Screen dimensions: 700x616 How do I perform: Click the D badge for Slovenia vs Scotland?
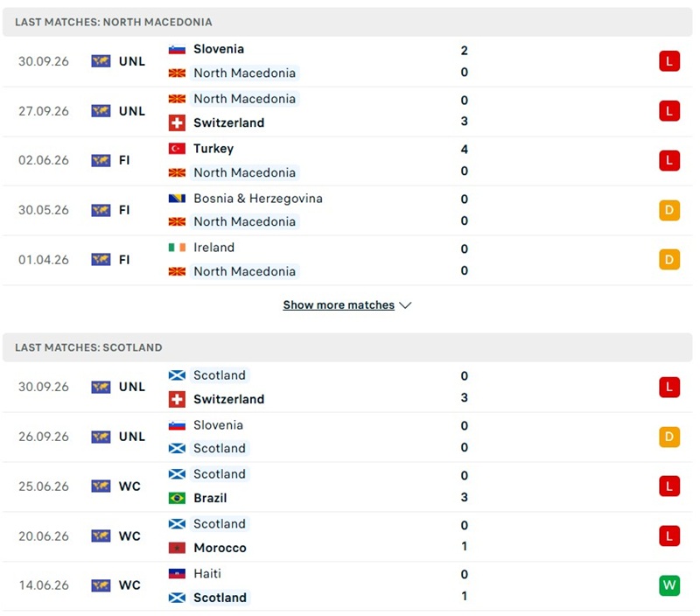pyautogui.click(x=669, y=437)
